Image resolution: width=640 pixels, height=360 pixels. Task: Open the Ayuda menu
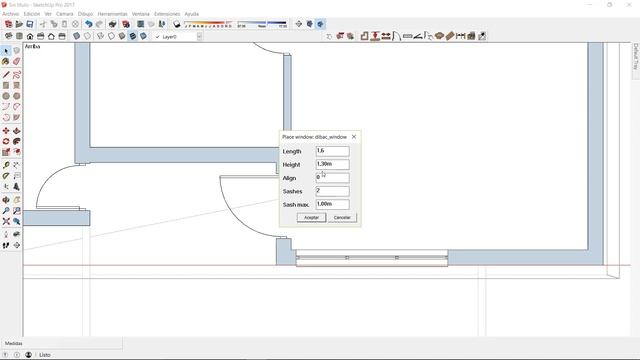(x=191, y=14)
